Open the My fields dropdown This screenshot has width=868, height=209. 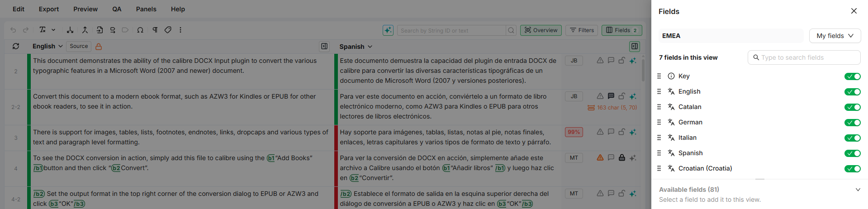[x=835, y=36]
